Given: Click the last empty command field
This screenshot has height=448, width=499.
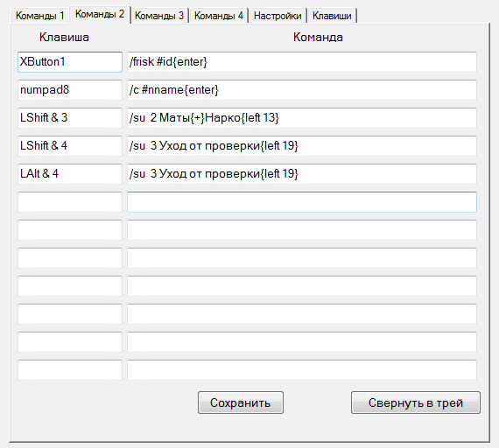Looking at the screenshot, I should tap(302, 370).
